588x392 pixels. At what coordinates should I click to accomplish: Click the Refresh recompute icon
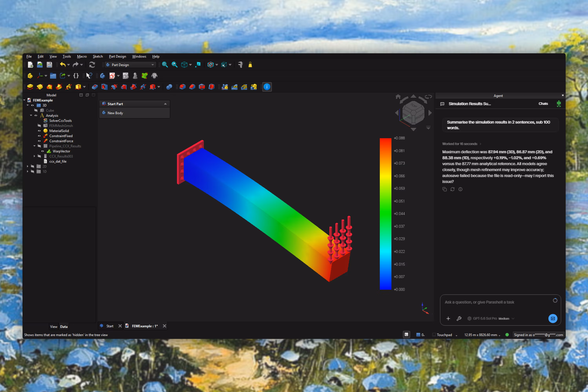[92, 65]
